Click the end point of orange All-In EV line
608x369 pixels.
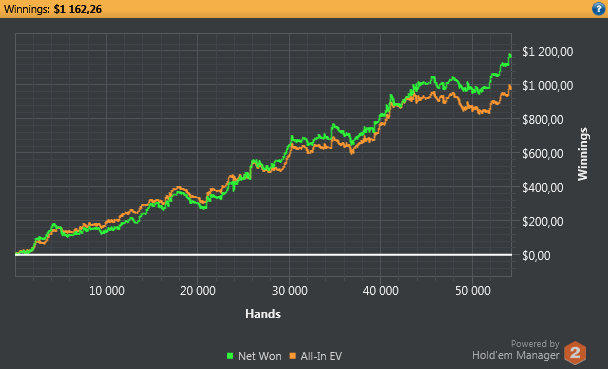coord(510,88)
